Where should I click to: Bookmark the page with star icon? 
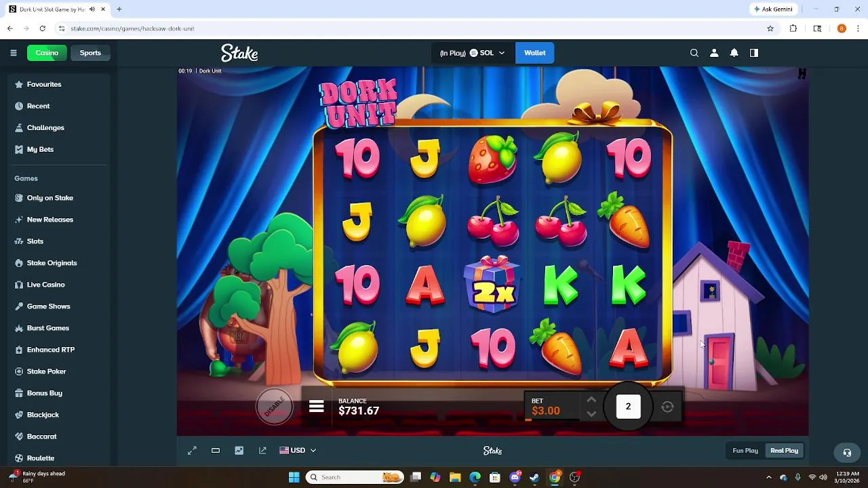click(770, 28)
